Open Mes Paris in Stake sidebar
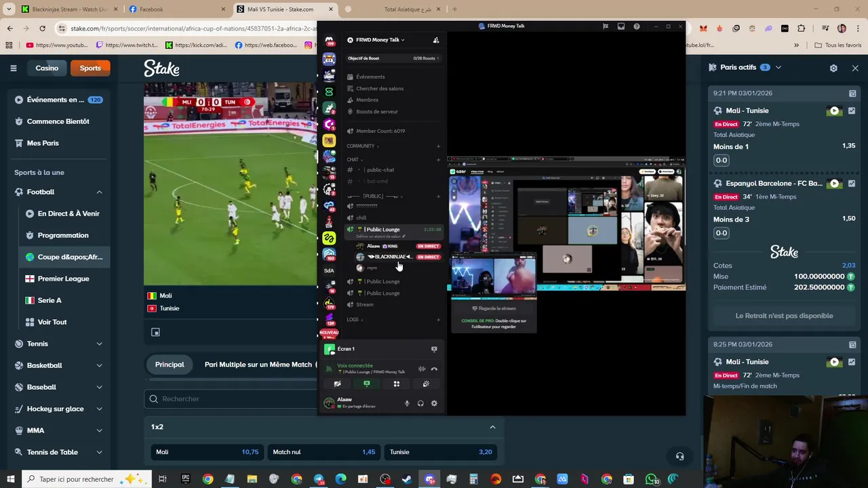868x488 pixels. click(x=58, y=143)
